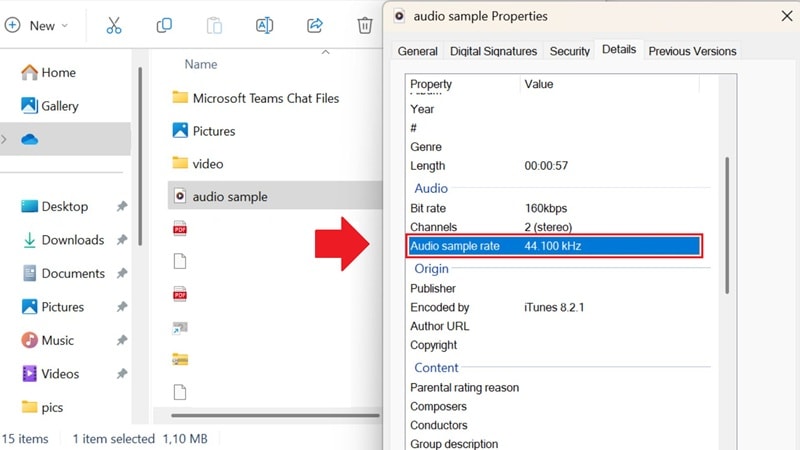This screenshot has width=800, height=450.
Task: Click the navigation pane vertical scrollbar
Action: [140, 156]
